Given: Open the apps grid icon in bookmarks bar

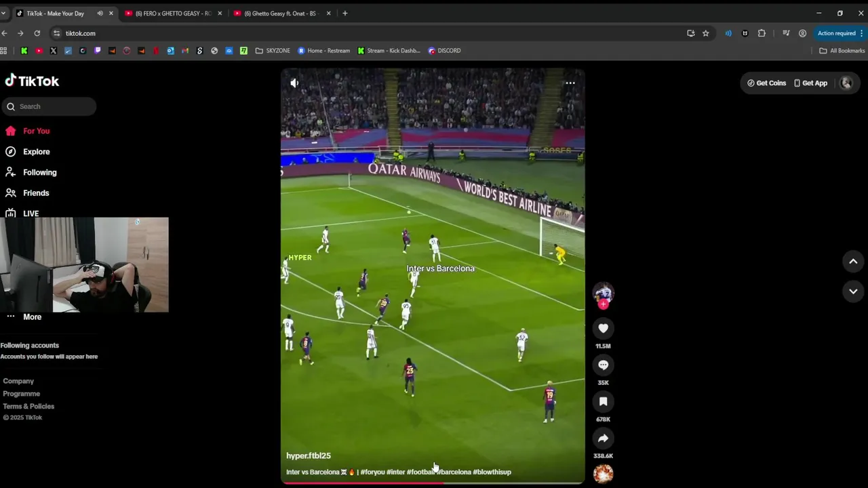Looking at the screenshot, I should 4,51.
